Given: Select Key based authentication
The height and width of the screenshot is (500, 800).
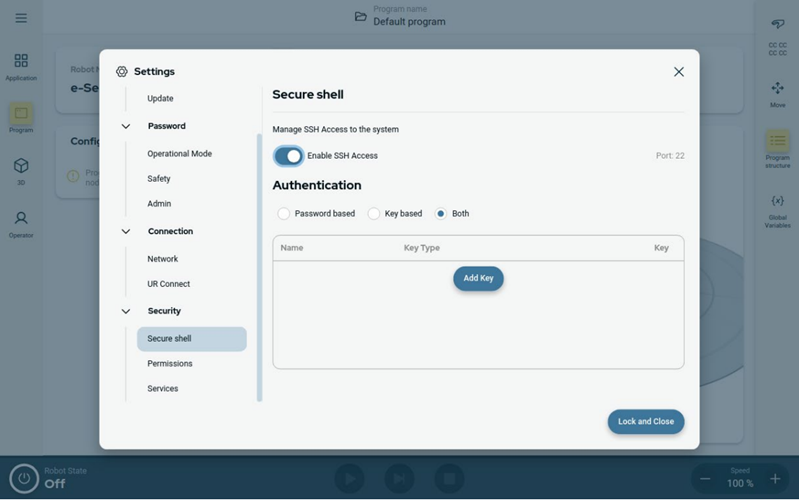Looking at the screenshot, I should [x=374, y=214].
